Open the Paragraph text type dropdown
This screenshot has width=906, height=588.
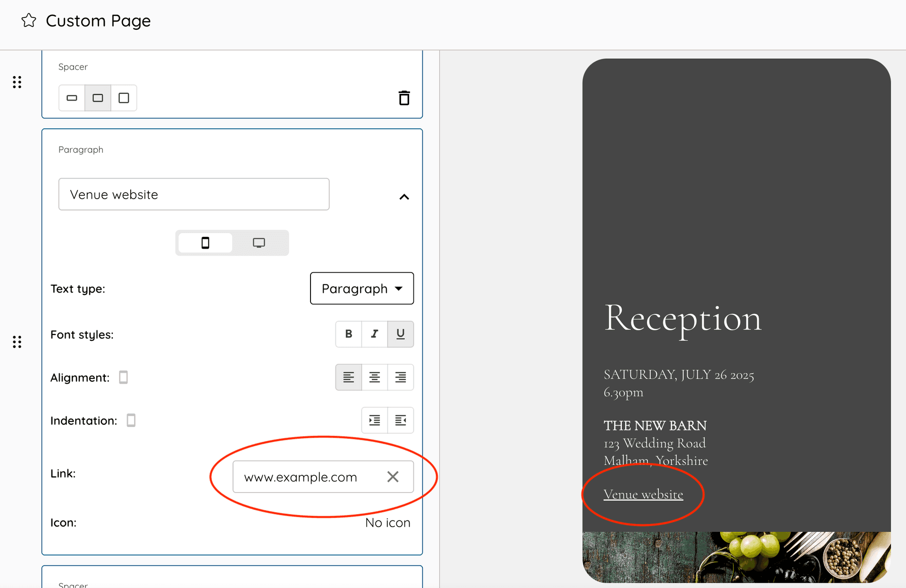click(x=362, y=288)
